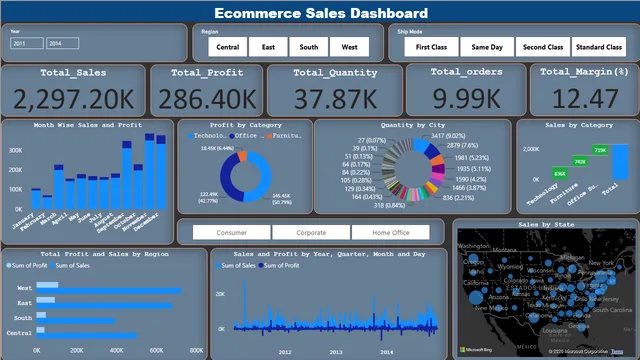This screenshot has width=640, height=360.
Task: Select the Home Office segment button
Action: coord(391,232)
